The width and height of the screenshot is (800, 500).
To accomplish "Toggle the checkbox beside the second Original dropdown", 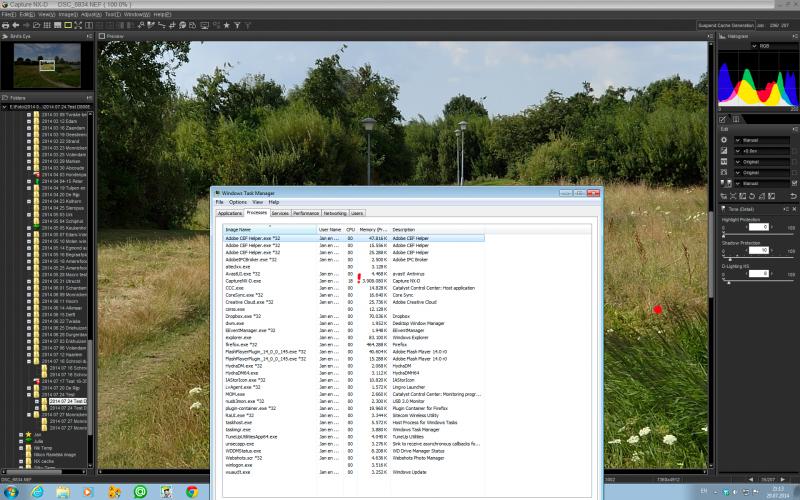I will (x=794, y=172).
